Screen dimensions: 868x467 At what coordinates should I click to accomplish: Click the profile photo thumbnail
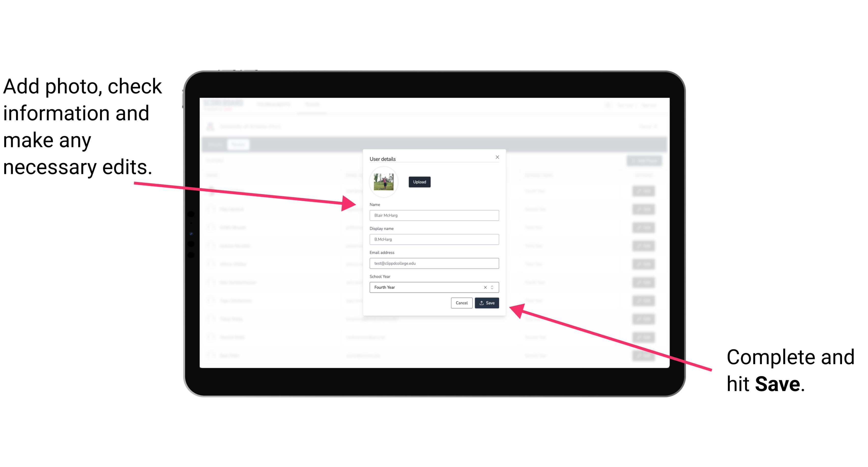pyautogui.click(x=384, y=182)
